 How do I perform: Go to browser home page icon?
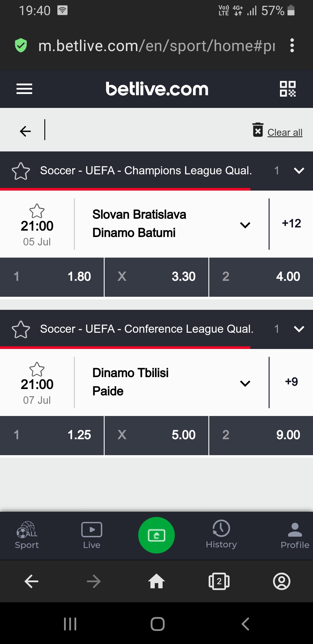click(156, 581)
